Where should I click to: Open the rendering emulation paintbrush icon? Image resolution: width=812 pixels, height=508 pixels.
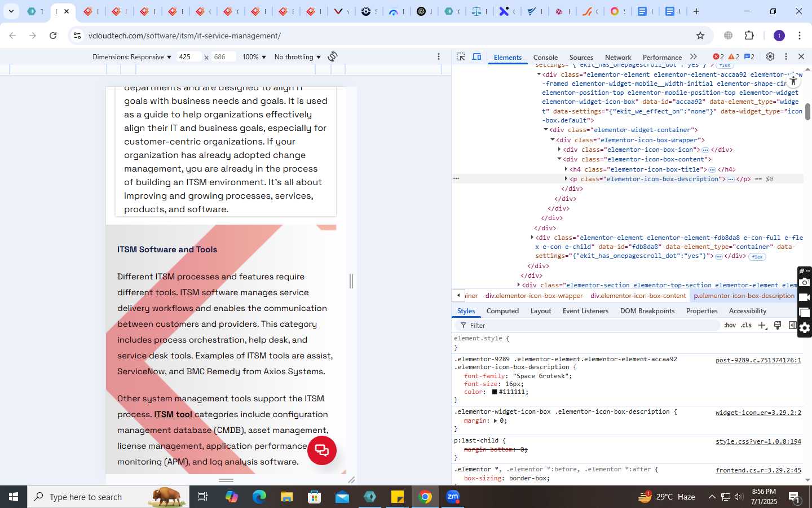pos(778,325)
